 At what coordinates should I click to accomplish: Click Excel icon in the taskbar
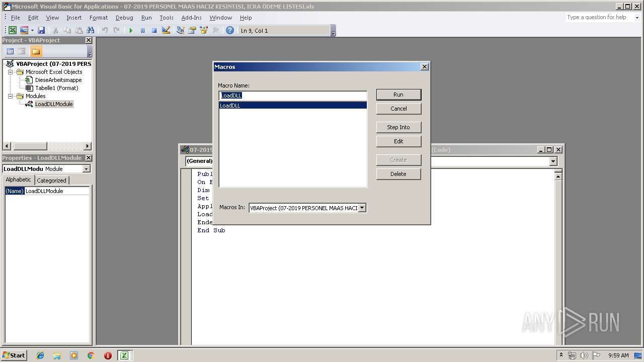pos(124,355)
